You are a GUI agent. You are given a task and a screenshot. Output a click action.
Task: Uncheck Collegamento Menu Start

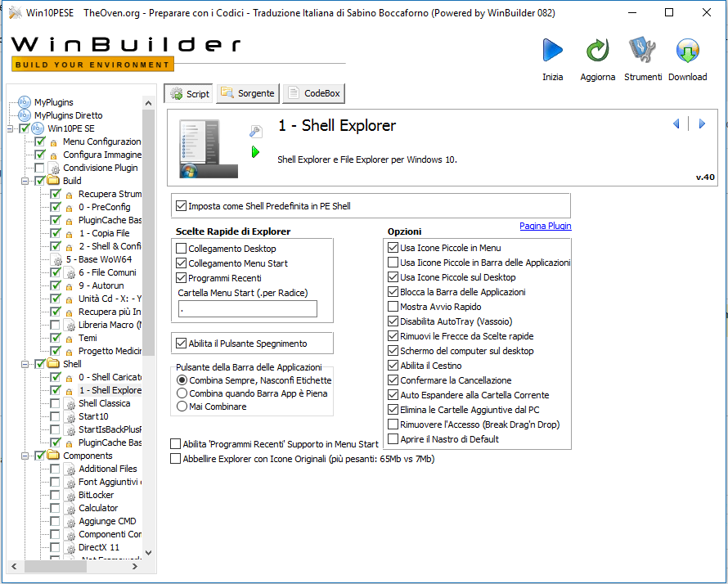(x=181, y=263)
